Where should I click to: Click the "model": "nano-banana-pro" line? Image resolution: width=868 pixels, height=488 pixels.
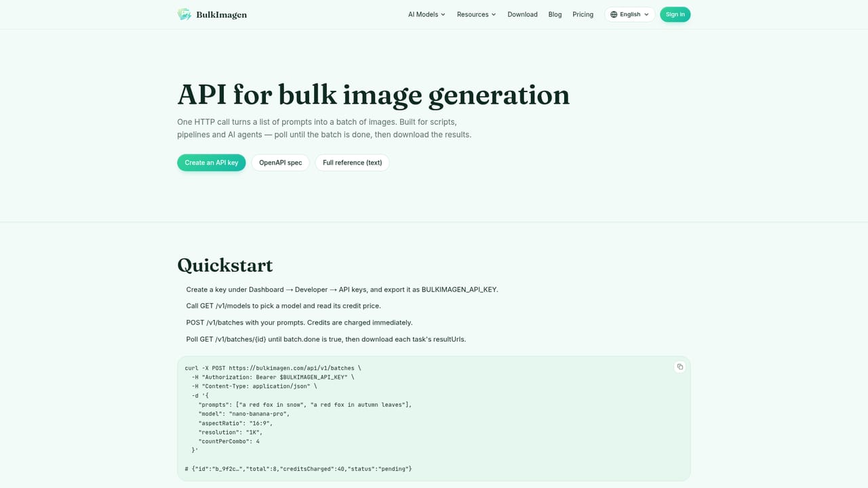tap(244, 413)
